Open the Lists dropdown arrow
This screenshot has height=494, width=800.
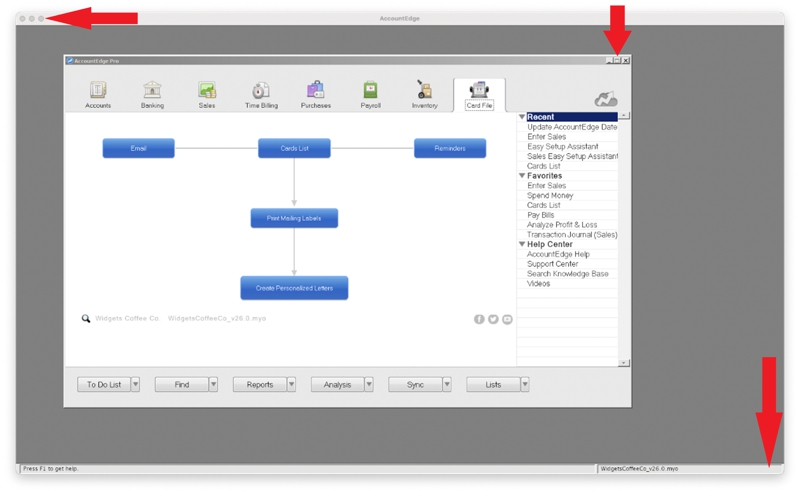525,384
